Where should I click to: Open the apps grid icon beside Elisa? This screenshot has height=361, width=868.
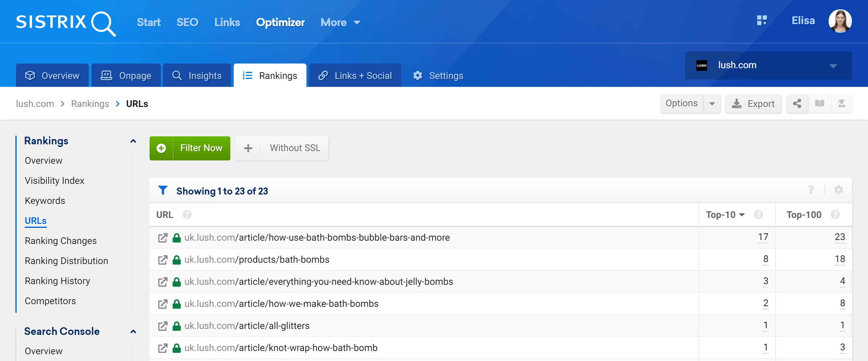tap(762, 21)
